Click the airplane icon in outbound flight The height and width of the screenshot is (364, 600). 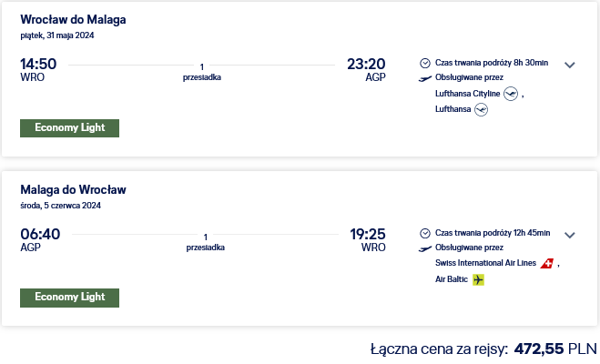pyautogui.click(x=425, y=78)
